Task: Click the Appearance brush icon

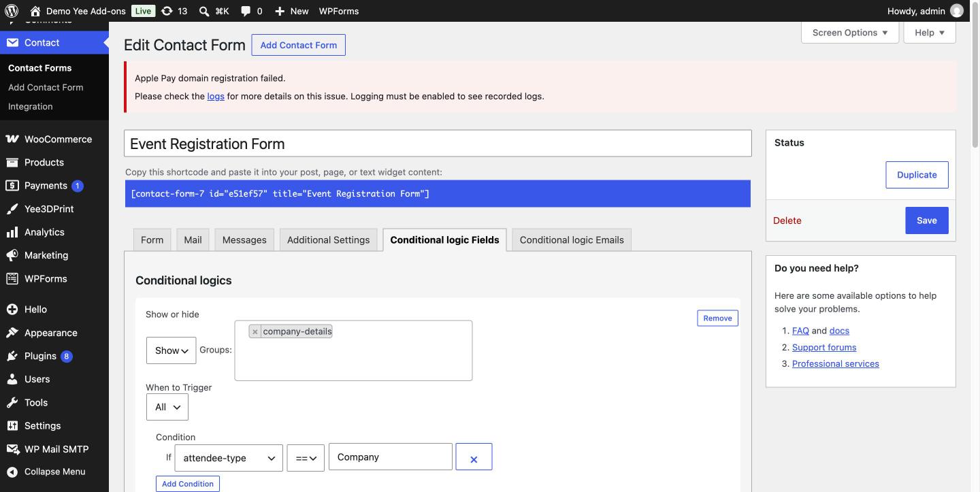Action: pos(12,333)
